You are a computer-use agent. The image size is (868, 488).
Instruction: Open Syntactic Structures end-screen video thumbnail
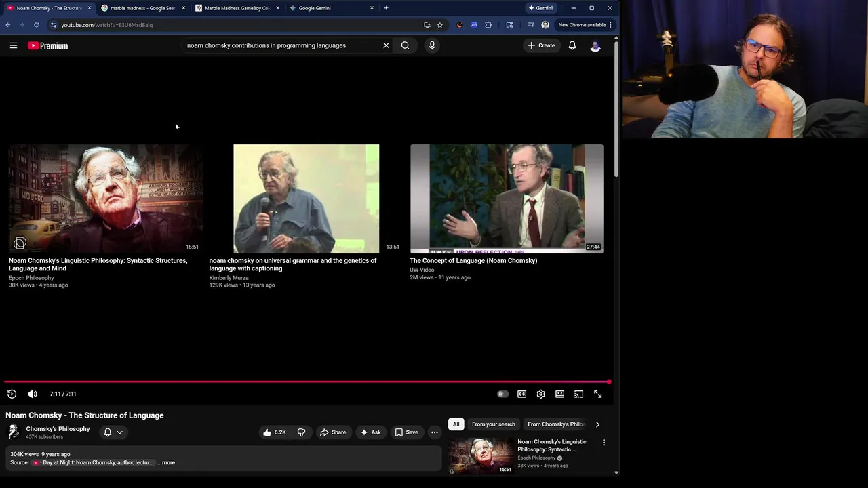tap(105, 199)
